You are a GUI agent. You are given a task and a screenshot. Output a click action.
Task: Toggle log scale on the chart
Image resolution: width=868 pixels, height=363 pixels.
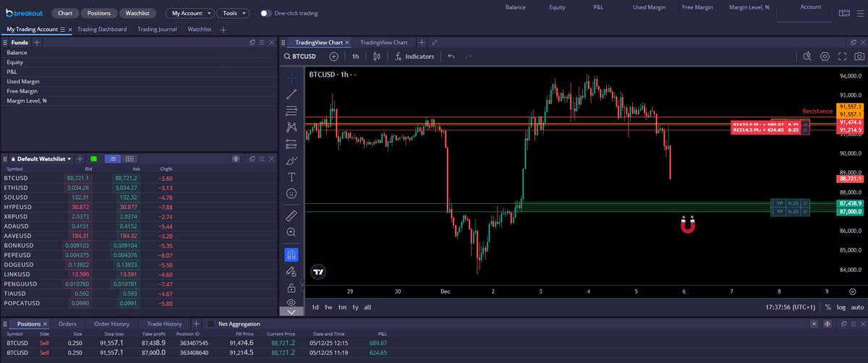click(x=841, y=307)
